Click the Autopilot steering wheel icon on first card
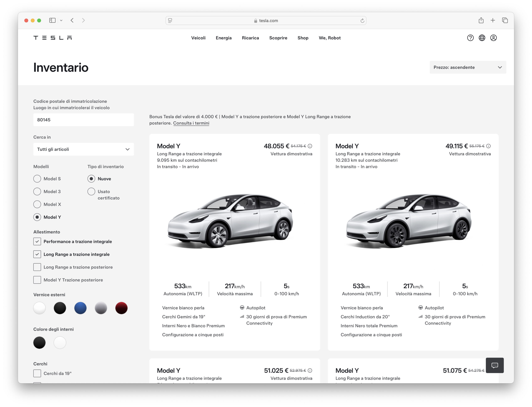Viewport: 532px width, 407px height. click(242, 307)
